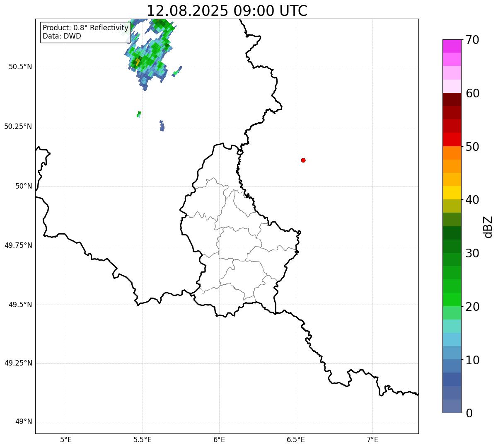Pick the dark maroon colorbar segment below 60
This screenshot has width=498, height=448.
pyautogui.click(x=452, y=99)
